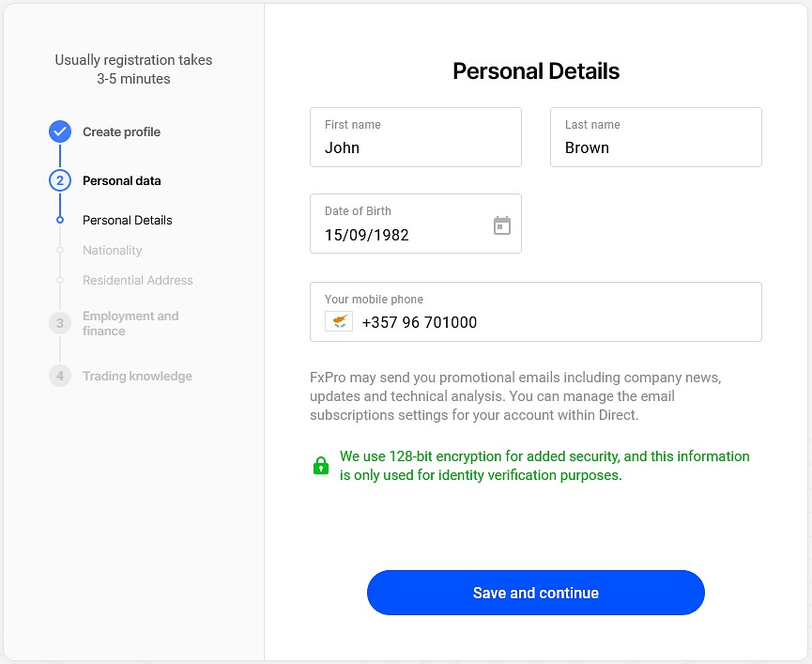The image size is (812, 664).
Task: Select the Personal data step label
Action: point(122,180)
